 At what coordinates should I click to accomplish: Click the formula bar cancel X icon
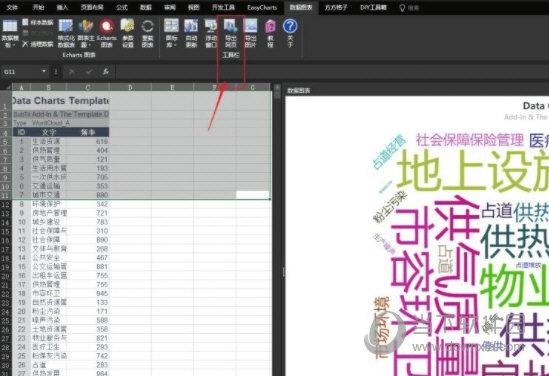(x=72, y=72)
